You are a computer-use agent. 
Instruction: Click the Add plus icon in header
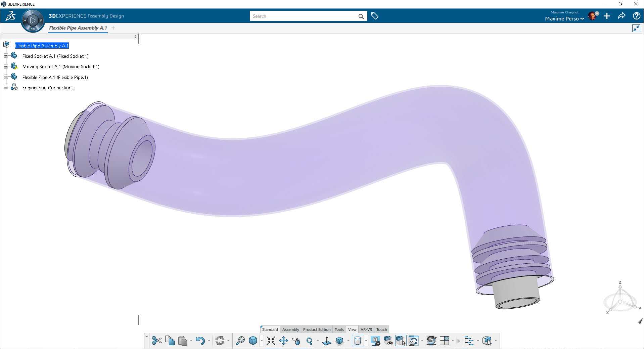coord(607,16)
